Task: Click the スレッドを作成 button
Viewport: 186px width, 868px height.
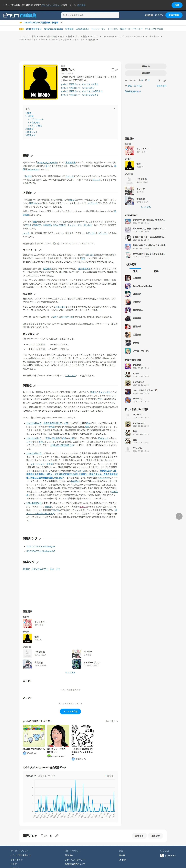Action: 70,711
